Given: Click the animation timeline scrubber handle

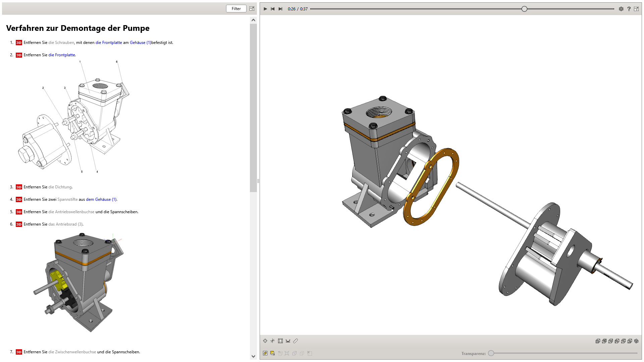Looking at the screenshot, I should coord(524,9).
